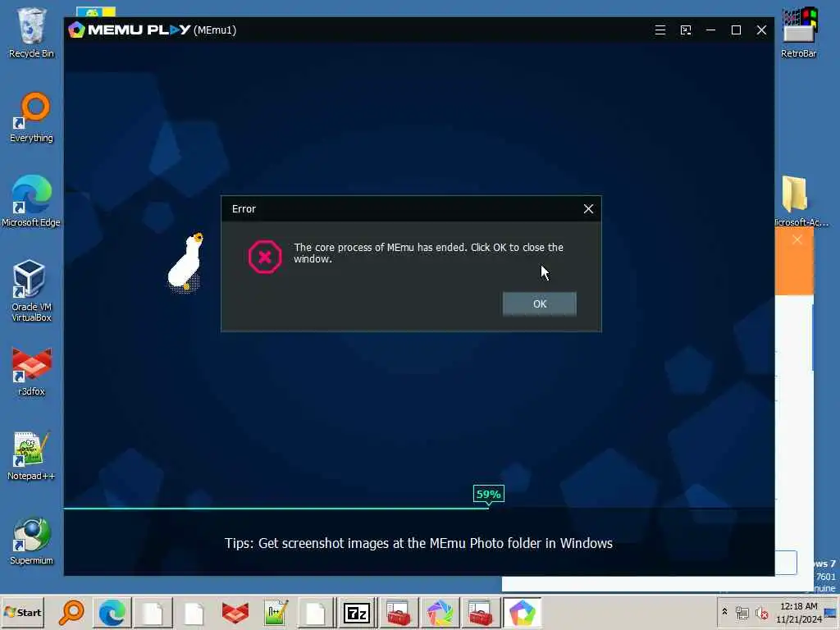Viewport: 840px width, 630px height.
Task: Open 7-Zip from the taskbar
Action: 358,612
